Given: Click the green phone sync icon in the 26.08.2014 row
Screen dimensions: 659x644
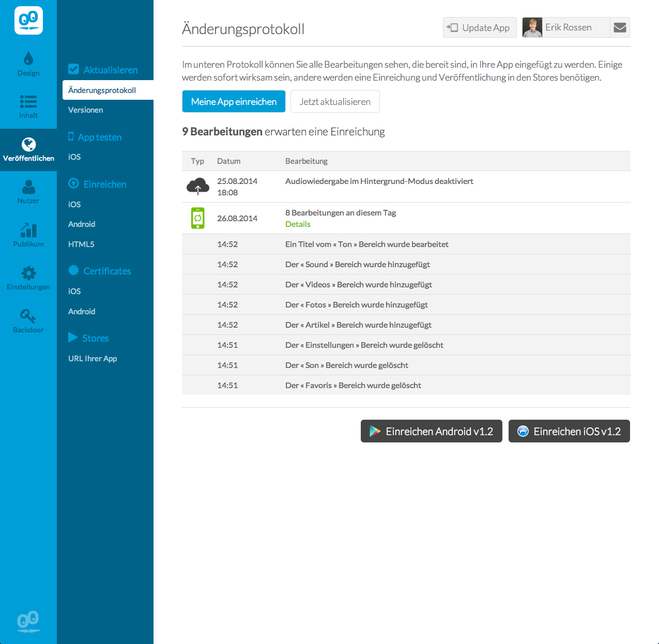Looking at the screenshot, I should click(x=198, y=218).
